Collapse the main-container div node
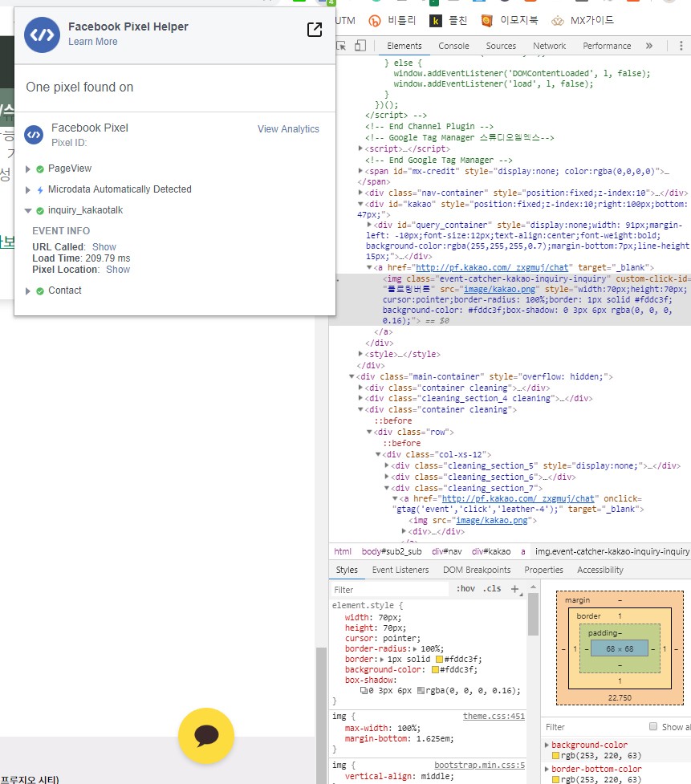Image resolution: width=691 pixels, height=784 pixels. point(352,376)
